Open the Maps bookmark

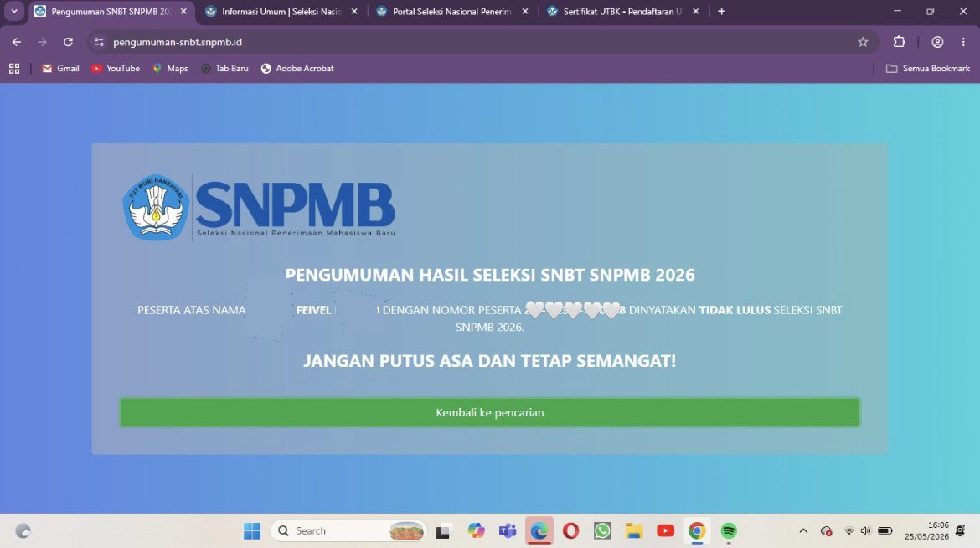(x=170, y=68)
